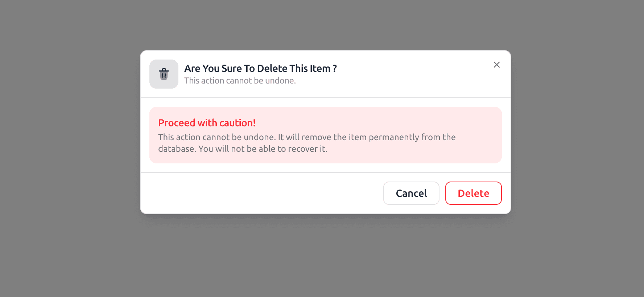
Task: Click the X to dismiss the dialog
Action: (496, 65)
